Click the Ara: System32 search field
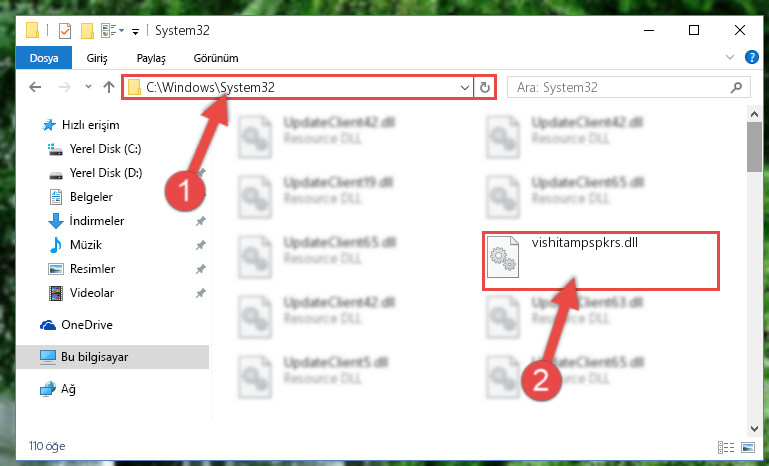 pos(618,87)
